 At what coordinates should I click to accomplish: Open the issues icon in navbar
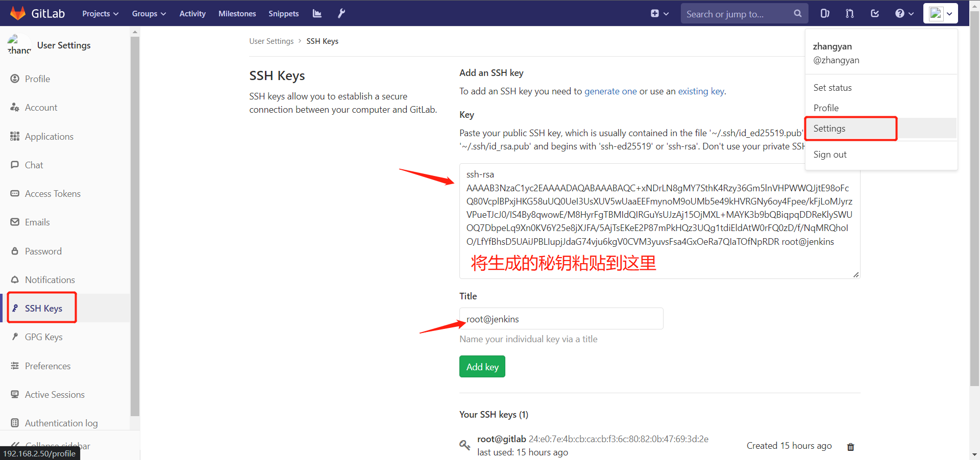[824, 14]
